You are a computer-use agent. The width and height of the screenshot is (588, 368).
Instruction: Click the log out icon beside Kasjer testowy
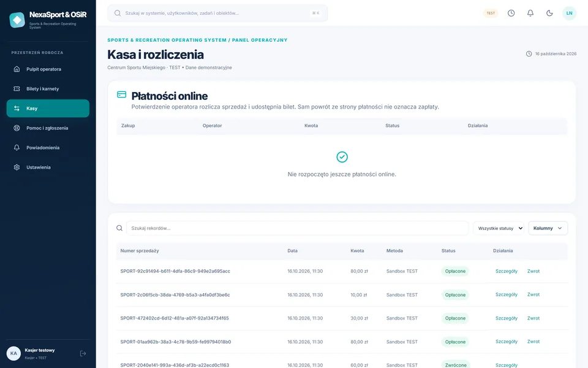click(83, 353)
